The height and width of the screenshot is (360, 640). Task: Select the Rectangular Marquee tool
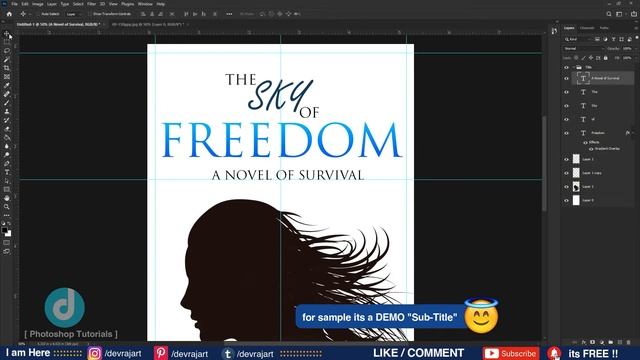(7, 42)
